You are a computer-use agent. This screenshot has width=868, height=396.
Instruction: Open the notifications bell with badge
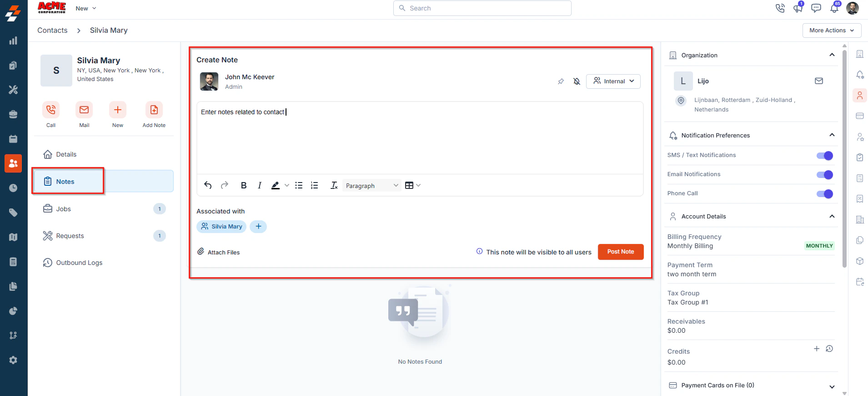click(834, 8)
